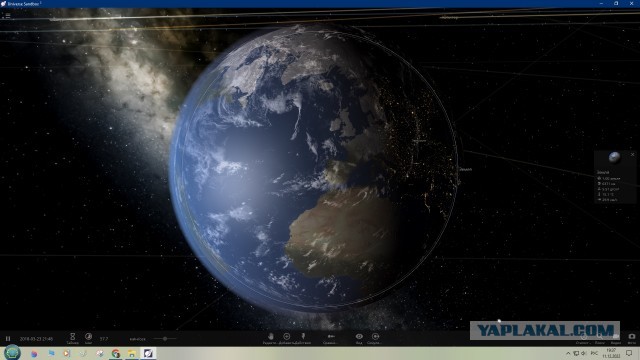Open the Compare tool in bottom toolbar
Screen dimensions: 640x360
(331, 336)
